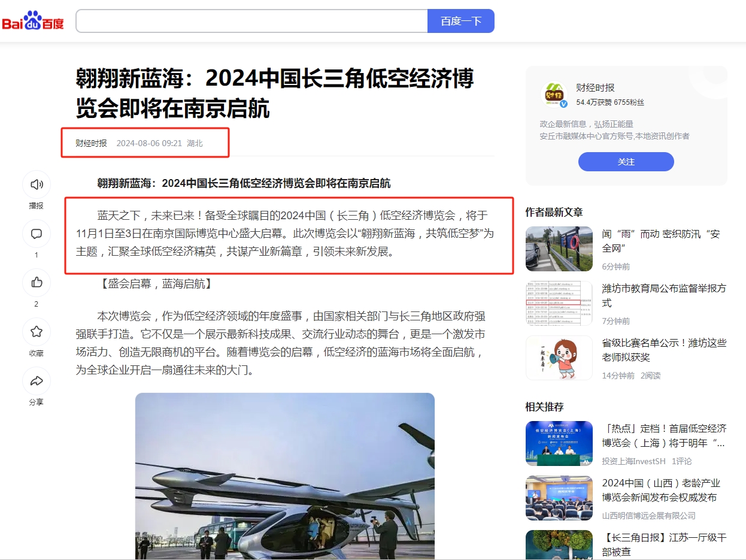Click the flood-prevention article thumbnail
The height and width of the screenshot is (560, 746).
pos(559,249)
